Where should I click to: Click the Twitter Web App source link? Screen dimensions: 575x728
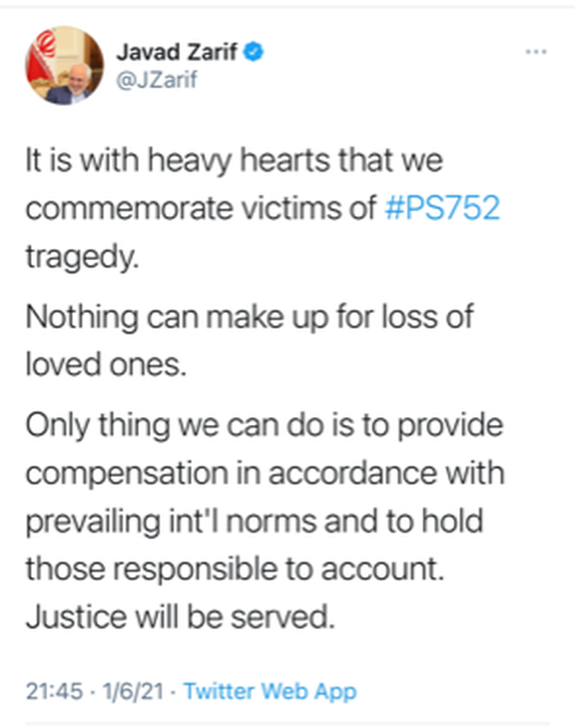[270, 691]
